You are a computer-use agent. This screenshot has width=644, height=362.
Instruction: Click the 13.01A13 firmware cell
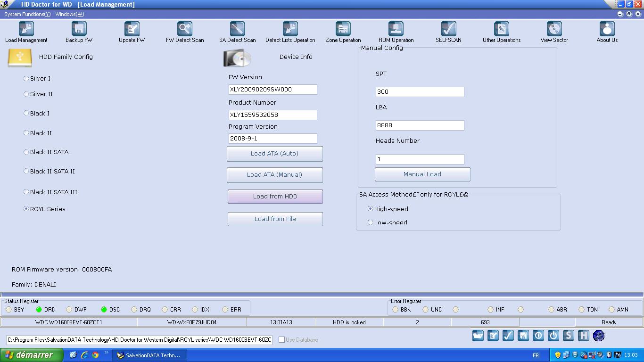tap(281, 322)
